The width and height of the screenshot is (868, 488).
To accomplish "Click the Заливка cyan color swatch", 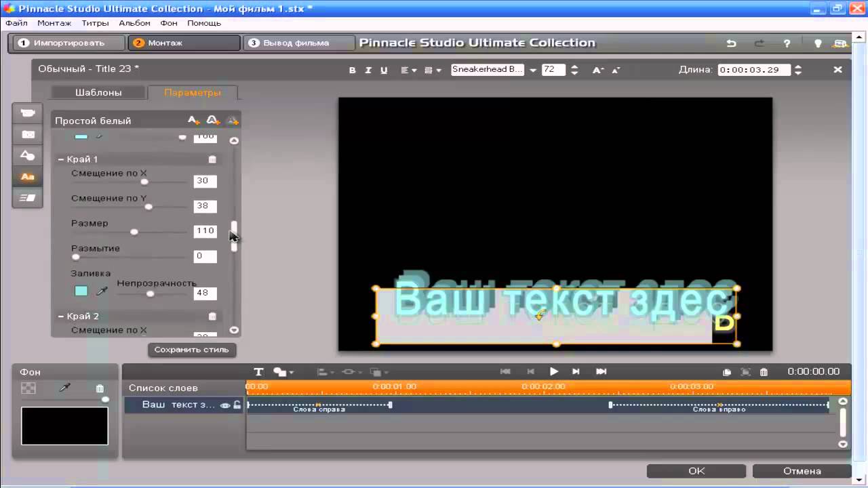I will click(x=81, y=291).
